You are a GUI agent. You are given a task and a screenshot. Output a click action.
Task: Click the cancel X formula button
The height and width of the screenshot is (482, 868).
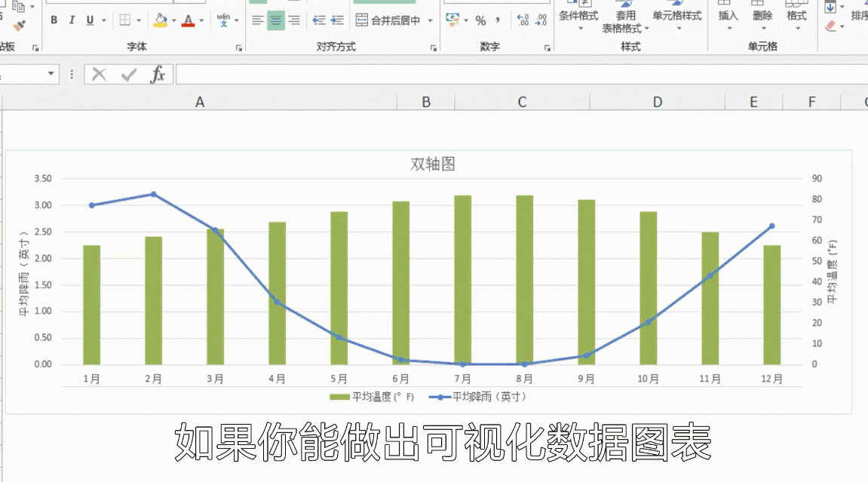(99, 74)
